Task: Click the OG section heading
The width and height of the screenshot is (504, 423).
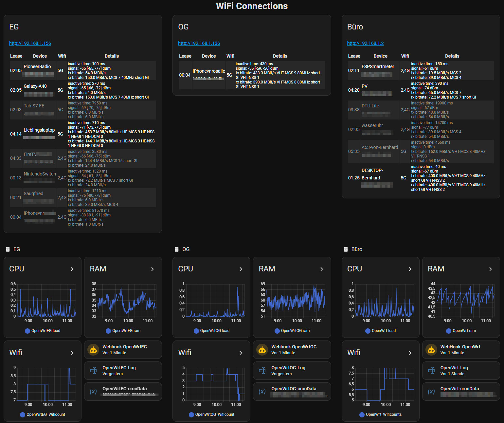Action: pyautogui.click(x=186, y=249)
